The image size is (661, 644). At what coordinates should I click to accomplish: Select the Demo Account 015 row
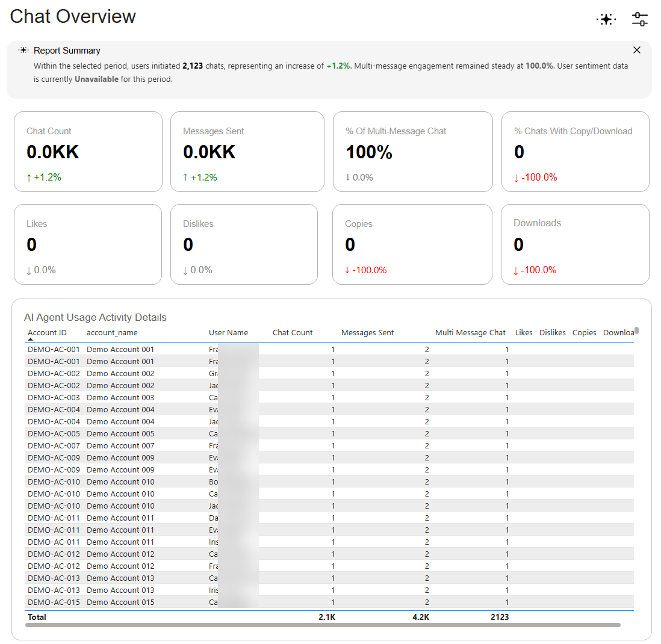click(x=329, y=602)
